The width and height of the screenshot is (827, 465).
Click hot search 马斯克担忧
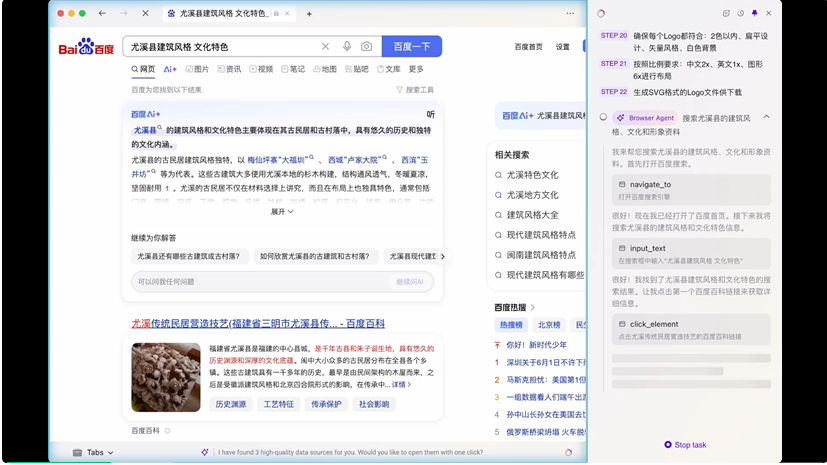(546, 380)
